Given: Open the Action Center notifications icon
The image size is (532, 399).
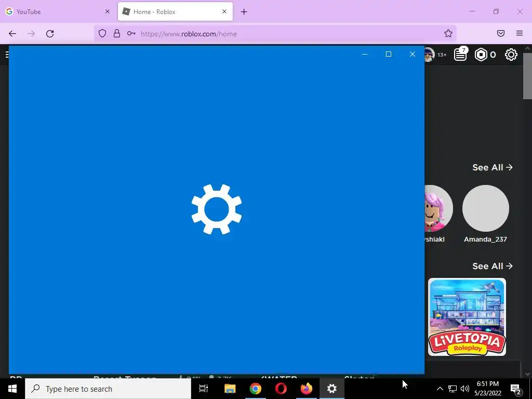Looking at the screenshot, I should pos(516,389).
